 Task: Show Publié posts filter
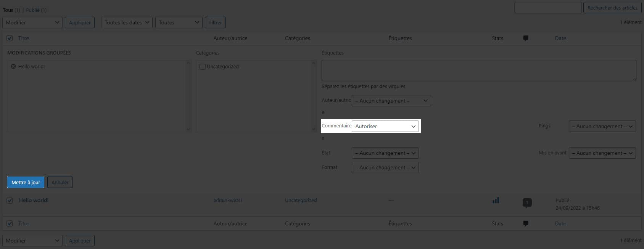point(33,10)
